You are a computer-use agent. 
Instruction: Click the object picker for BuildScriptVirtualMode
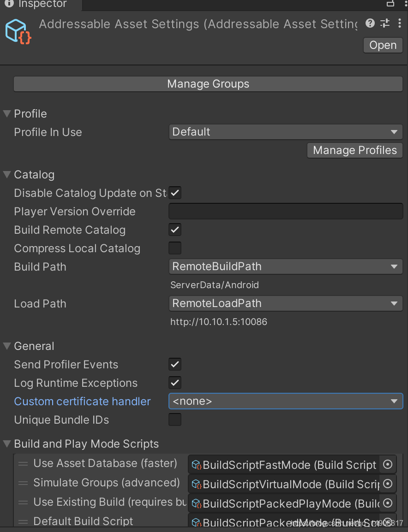coord(387,484)
